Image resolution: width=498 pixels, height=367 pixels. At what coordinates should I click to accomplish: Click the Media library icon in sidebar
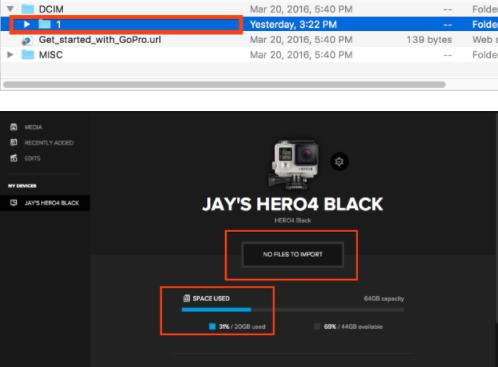(14, 127)
